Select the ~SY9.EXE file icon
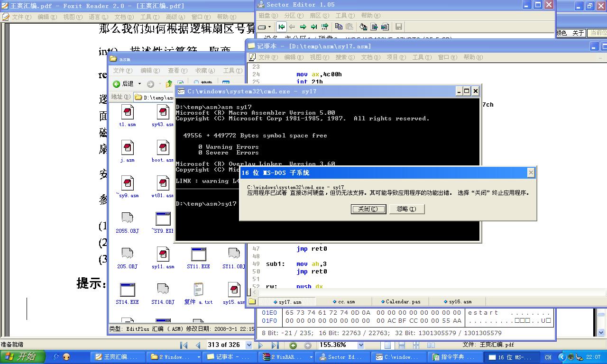This screenshot has height=364, width=607. click(163, 218)
